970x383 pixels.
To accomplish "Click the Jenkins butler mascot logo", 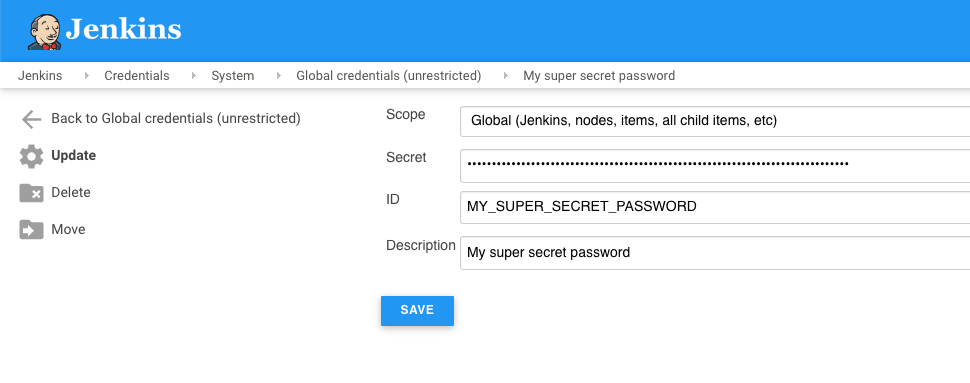I will pyautogui.click(x=45, y=32).
